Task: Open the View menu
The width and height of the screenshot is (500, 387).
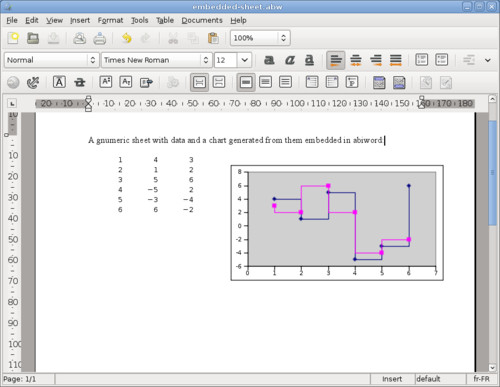Action: tap(54, 20)
